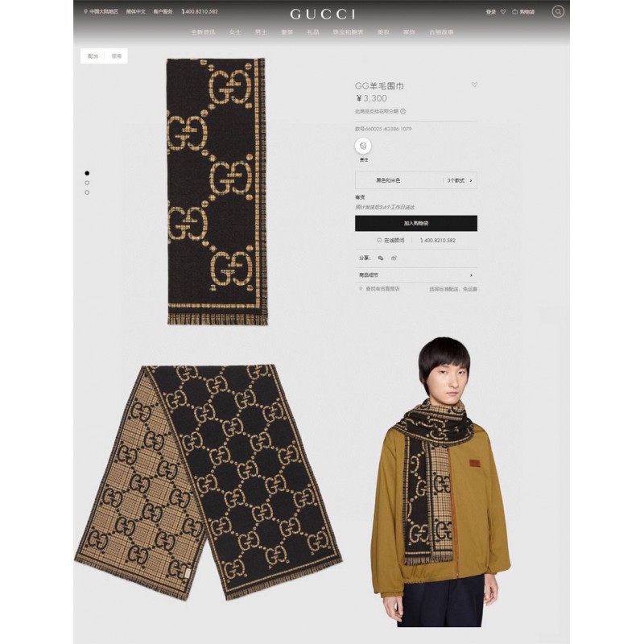
Task: Select the third image gallery dot
Action: click(x=87, y=192)
